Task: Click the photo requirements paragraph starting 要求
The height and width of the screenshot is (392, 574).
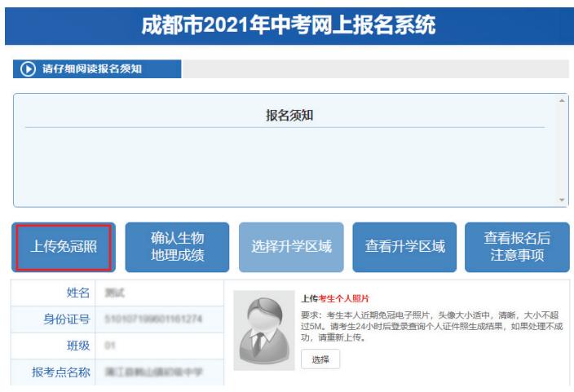Action: [x=432, y=326]
